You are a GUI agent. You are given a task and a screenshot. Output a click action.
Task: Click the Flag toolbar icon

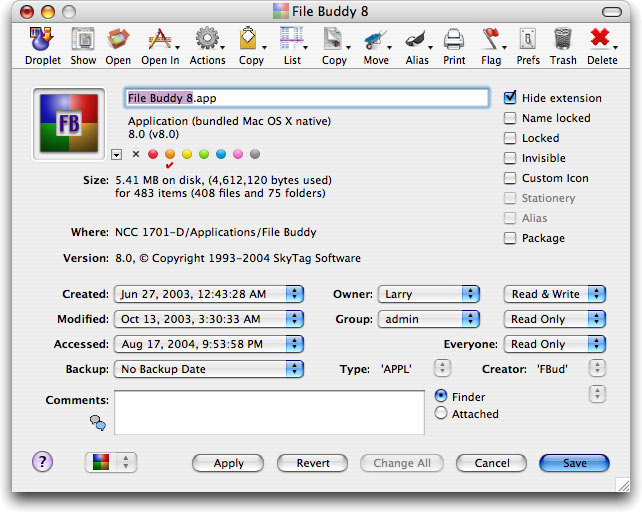click(491, 39)
